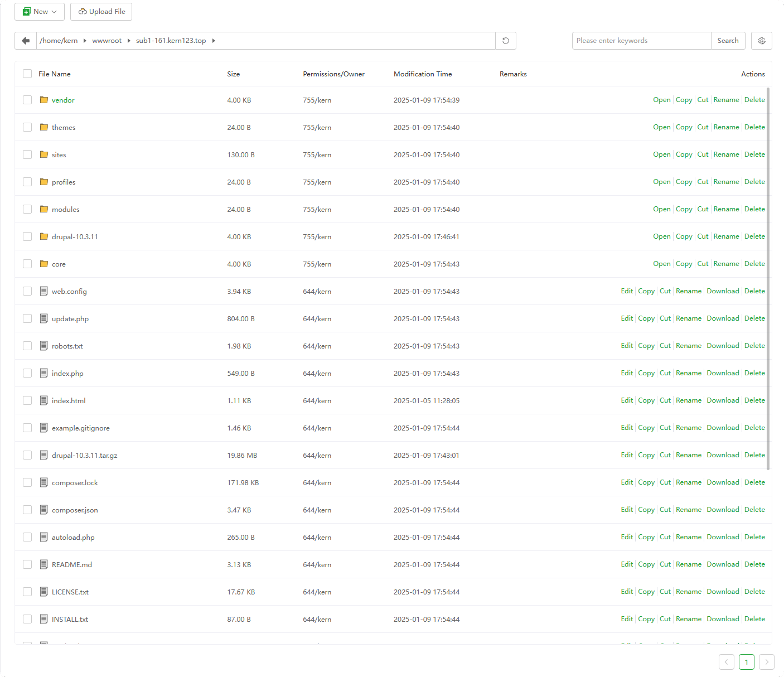Screen dimensions: 784x677
Task: Click the profiles folder icon
Action: tap(44, 182)
